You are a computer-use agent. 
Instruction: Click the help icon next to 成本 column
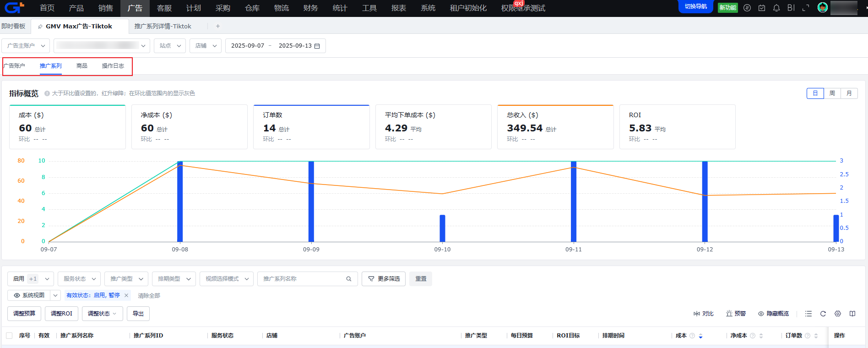(x=692, y=336)
